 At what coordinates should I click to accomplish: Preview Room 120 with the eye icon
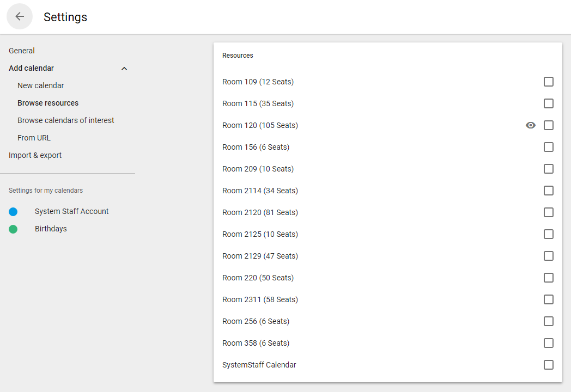pyautogui.click(x=531, y=125)
